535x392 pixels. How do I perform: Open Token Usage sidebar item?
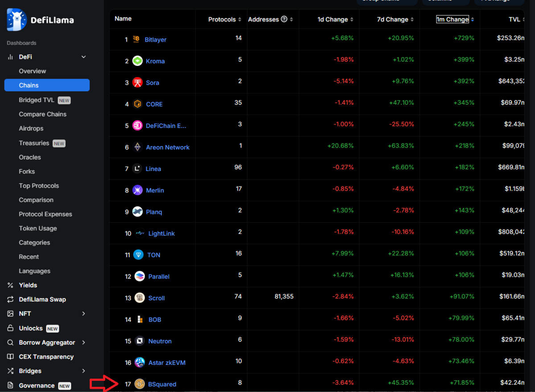38,229
